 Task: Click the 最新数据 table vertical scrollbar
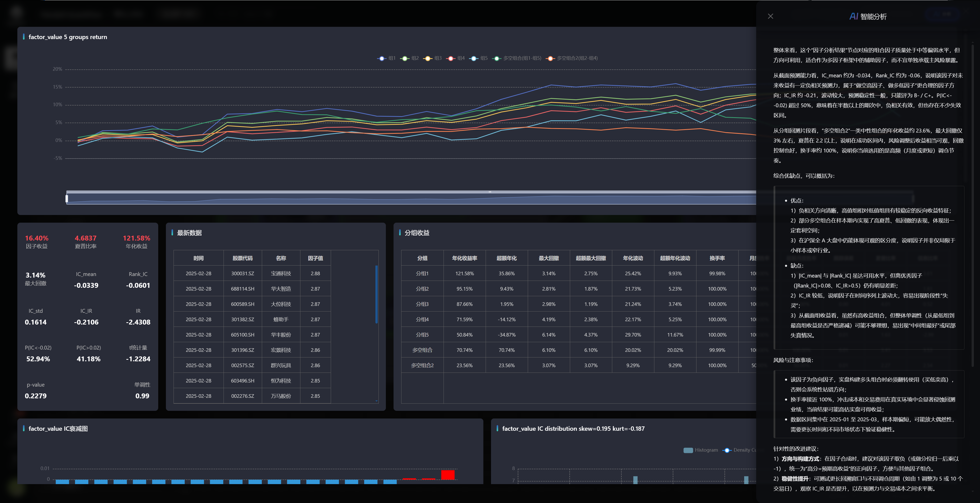pyautogui.click(x=376, y=294)
